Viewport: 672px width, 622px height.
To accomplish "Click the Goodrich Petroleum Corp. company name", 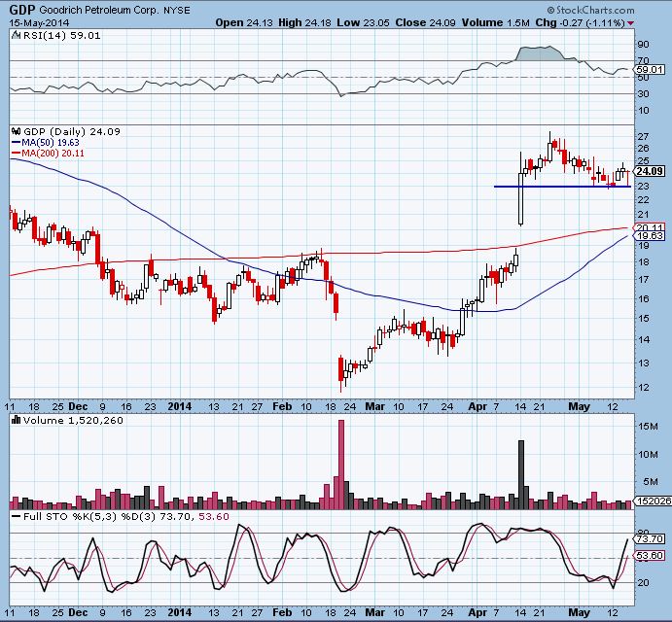I will [x=99, y=10].
